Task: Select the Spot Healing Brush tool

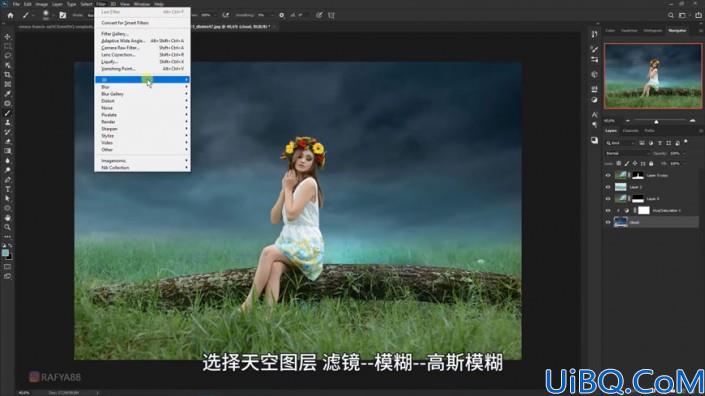Action: pyautogui.click(x=8, y=103)
